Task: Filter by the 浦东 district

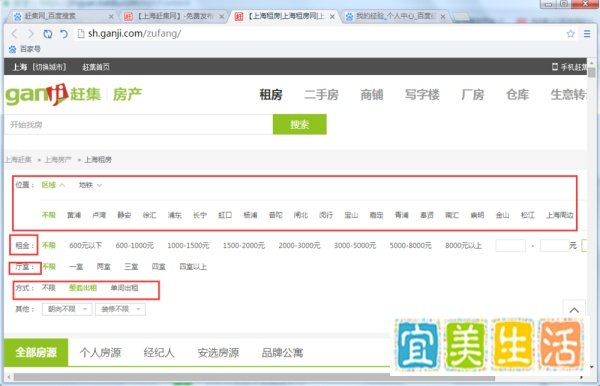Action: tap(174, 215)
